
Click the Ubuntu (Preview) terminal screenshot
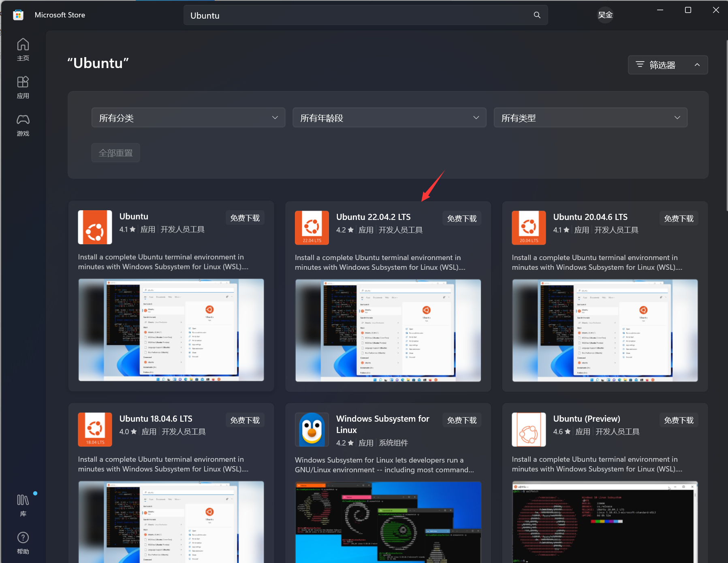pyautogui.click(x=605, y=522)
